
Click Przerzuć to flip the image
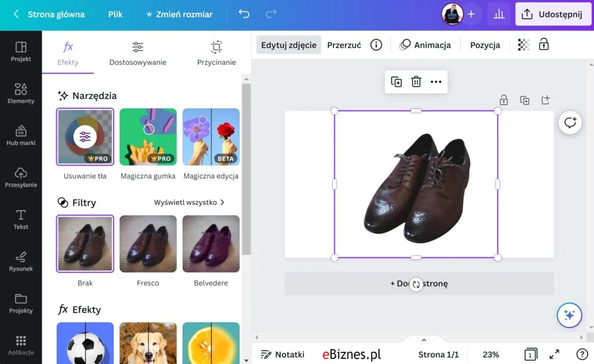(344, 45)
